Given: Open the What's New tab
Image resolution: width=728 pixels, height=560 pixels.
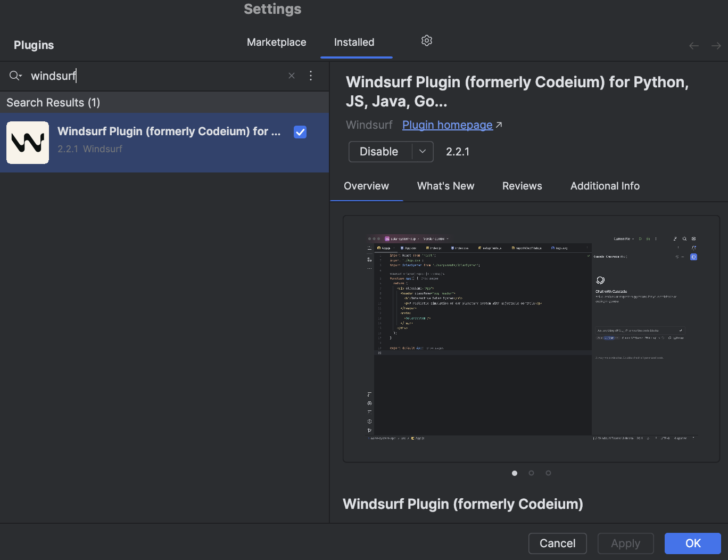Looking at the screenshot, I should pyautogui.click(x=446, y=186).
